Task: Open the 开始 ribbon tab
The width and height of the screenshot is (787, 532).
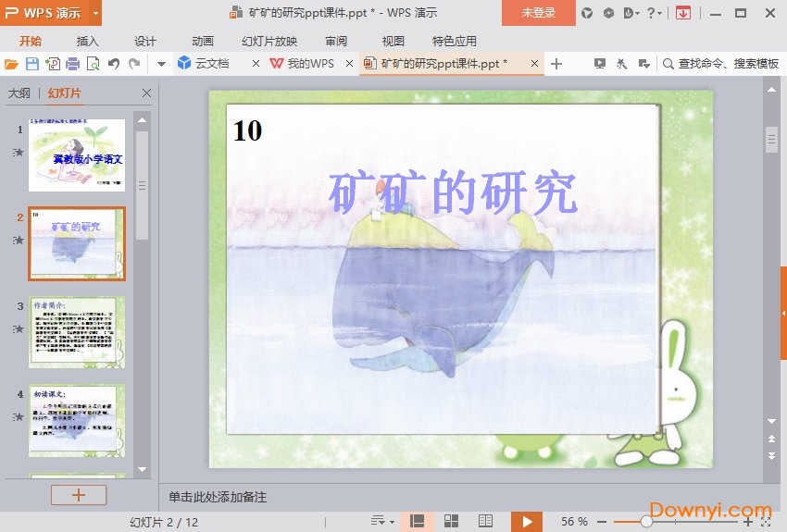Action: click(31, 41)
